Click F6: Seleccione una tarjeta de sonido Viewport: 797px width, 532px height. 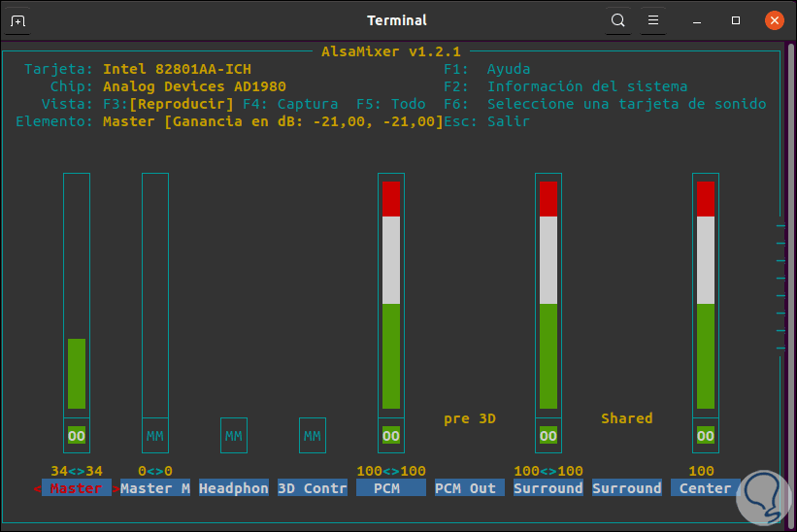coord(605,104)
